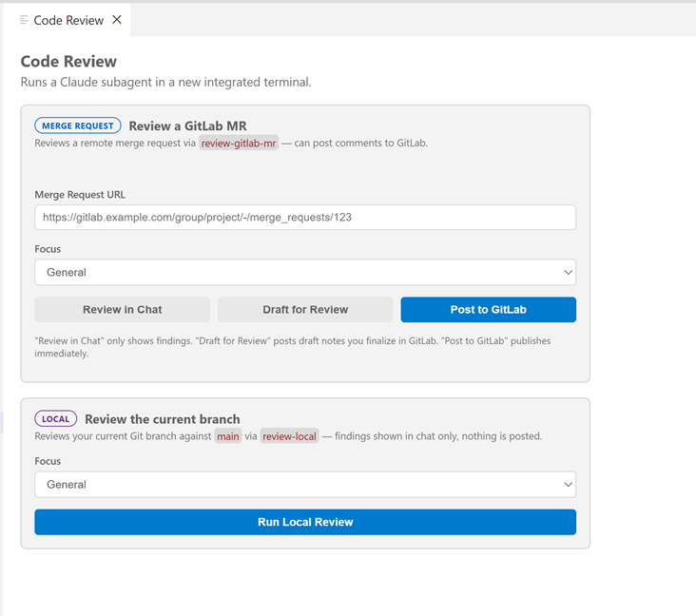Click the GitLab MR section Focus label
Screen dimensions: 696x616
coord(48,249)
